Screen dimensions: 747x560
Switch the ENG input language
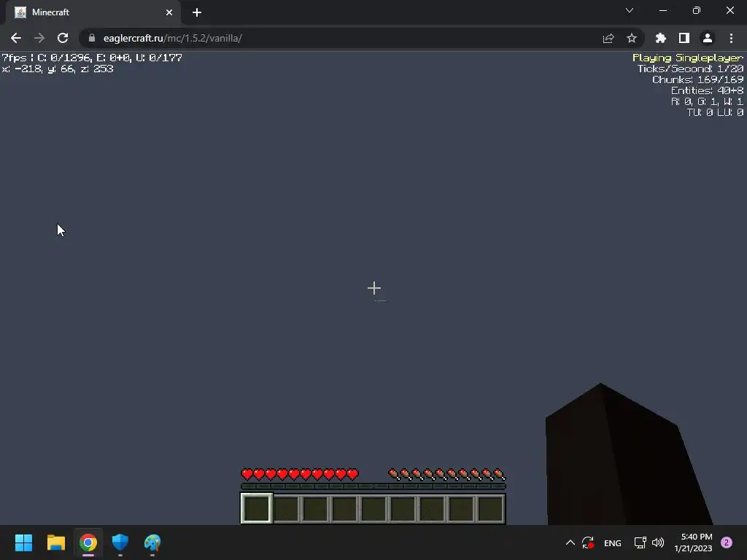pos(613,542)
